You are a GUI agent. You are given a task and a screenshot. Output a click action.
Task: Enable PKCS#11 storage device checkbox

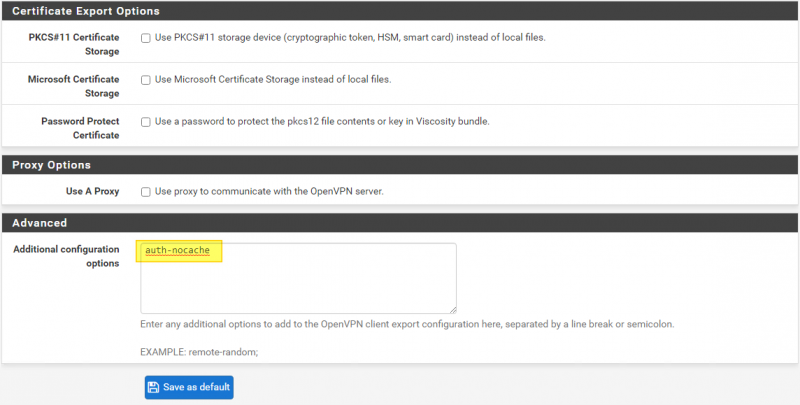(x=146, y=38)
